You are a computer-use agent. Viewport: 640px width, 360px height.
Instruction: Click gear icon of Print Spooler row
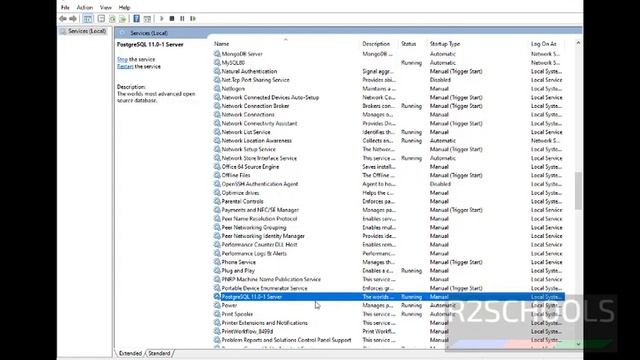coord(217,314)
